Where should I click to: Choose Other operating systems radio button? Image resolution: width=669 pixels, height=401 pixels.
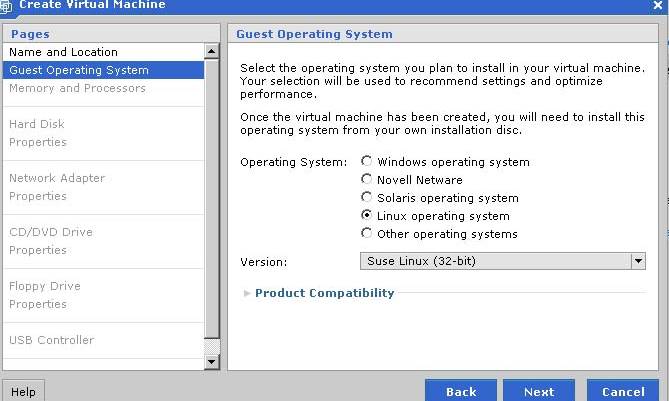(x=367, y=234)
